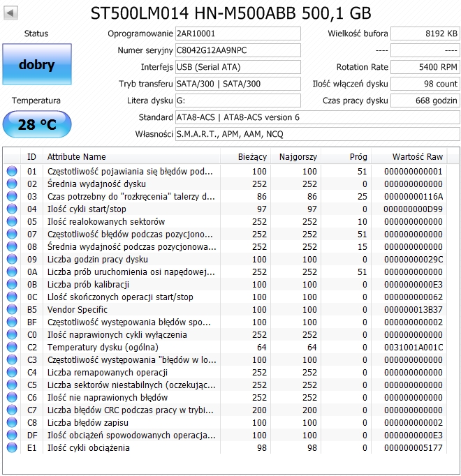
Task: Click the Najgorszy column header
Action: (x=295, y=156)
